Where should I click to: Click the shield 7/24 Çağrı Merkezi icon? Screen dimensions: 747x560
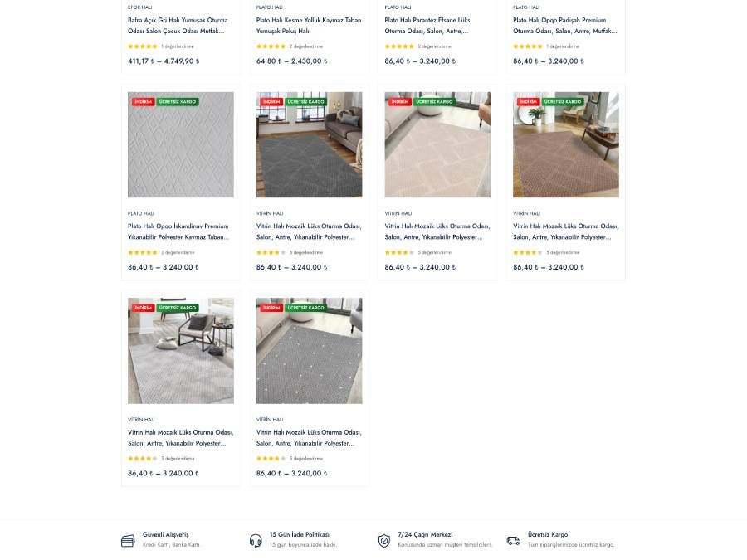click(x=384, y=540)
